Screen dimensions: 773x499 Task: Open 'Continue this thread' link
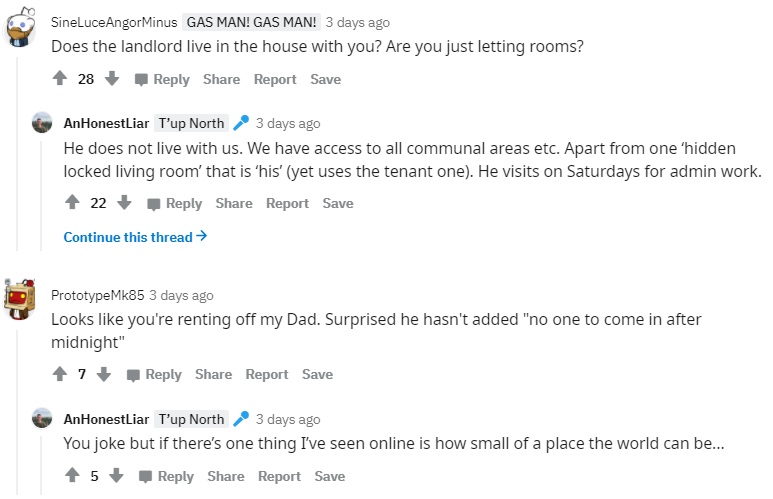135,237
